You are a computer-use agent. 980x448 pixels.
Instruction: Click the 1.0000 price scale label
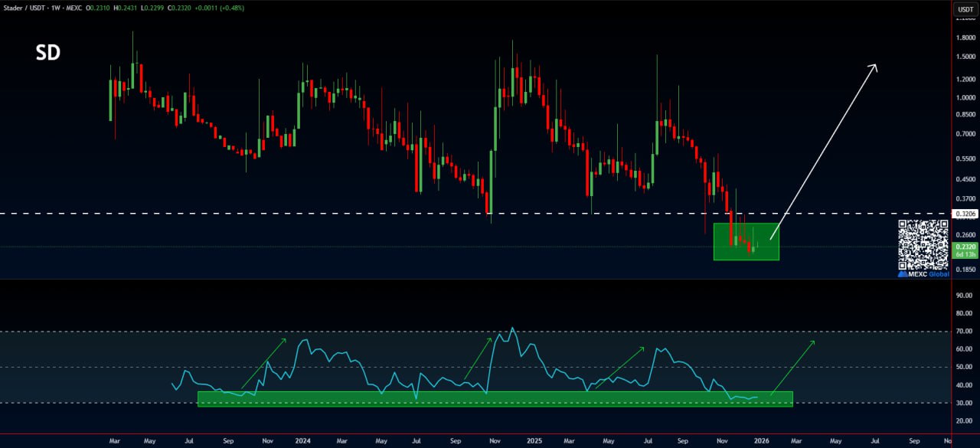964,97
